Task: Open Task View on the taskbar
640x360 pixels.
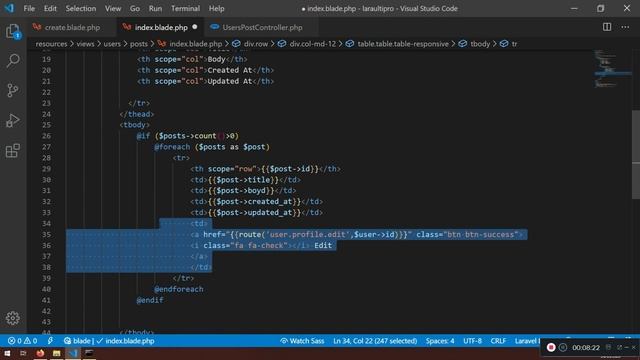Action: pyautogui.click(x=23, y=353)
